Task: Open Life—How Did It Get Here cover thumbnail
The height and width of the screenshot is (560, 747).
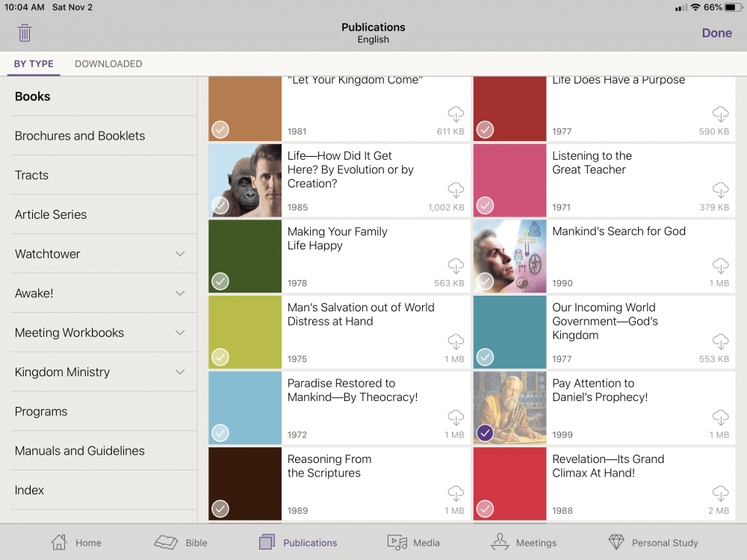Action: (245, 179)
